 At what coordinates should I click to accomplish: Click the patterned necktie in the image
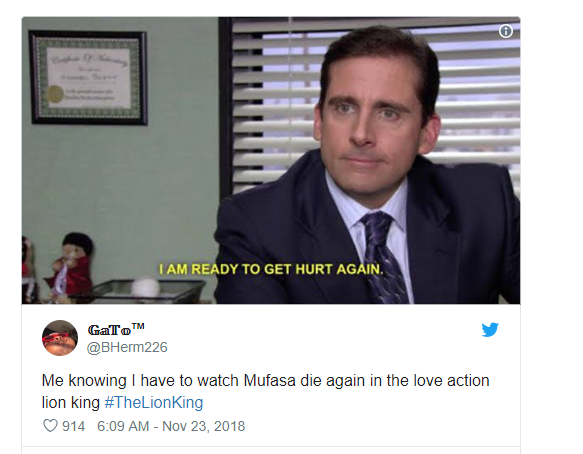point(383,257)
